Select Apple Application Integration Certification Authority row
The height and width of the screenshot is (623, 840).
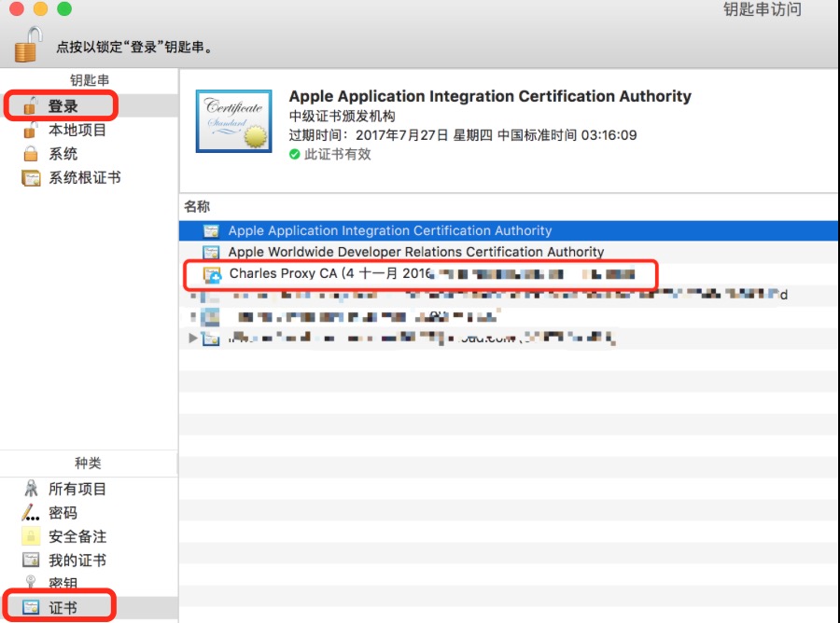click(x=509, y=230)
